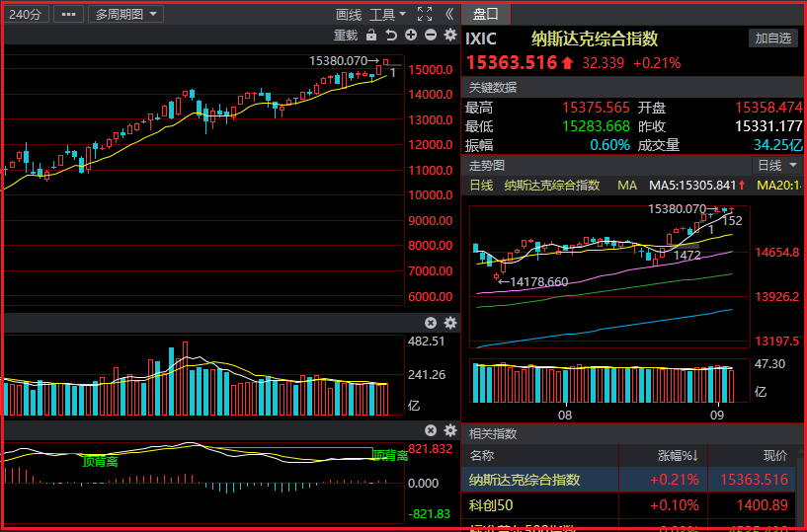Screen dimensions: 807x532
Task: Open the 日线 period dropdown in 走势图
Action: pos(777,166)
